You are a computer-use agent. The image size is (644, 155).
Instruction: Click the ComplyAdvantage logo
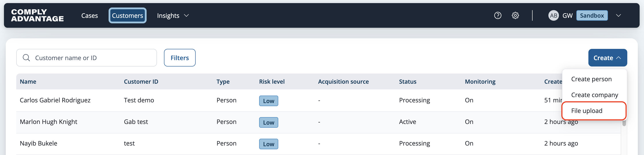pos(38,15)
